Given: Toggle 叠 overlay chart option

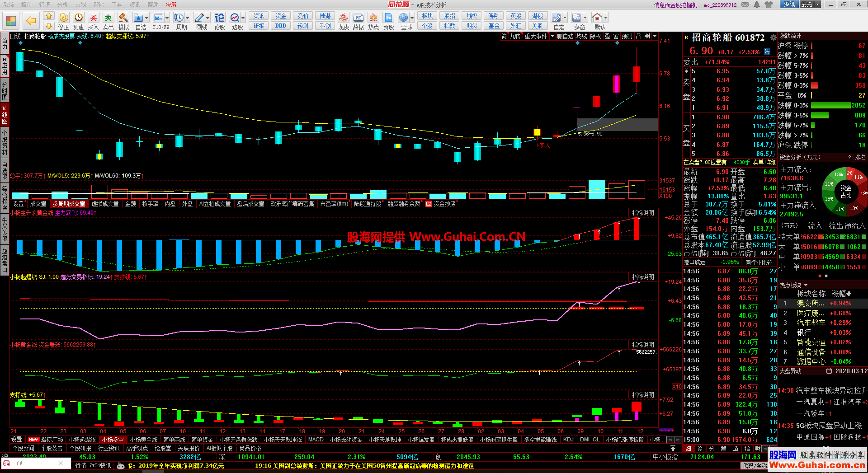Looking at the screenshot, I should pyautogui.click(x=607, y=36).
